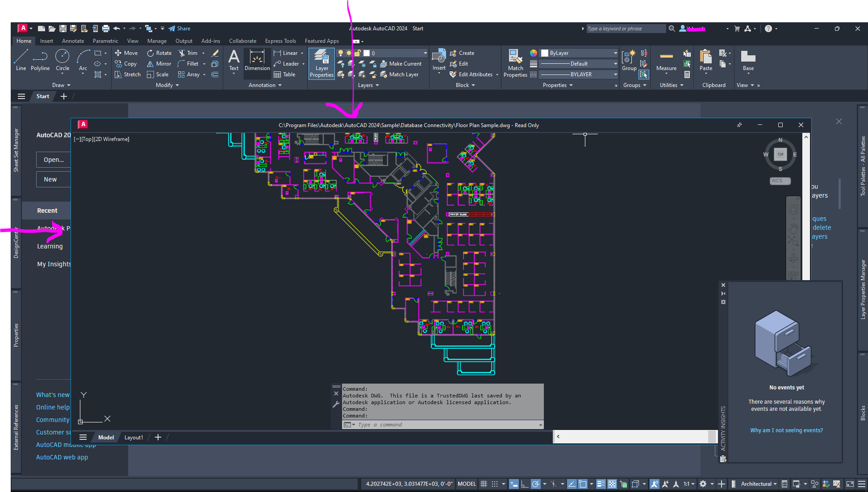
Task: Select the Text annotation tool
Action: (x=234, y=60)
